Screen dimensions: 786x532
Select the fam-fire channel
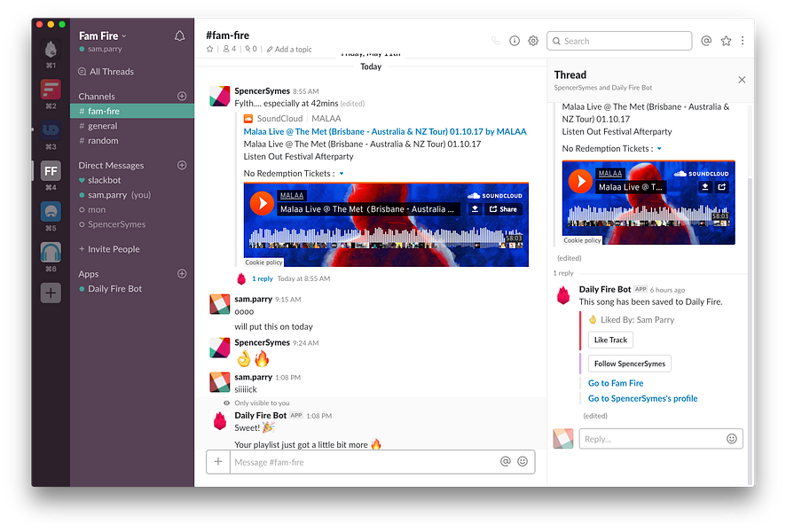click(x=132, y=111)
